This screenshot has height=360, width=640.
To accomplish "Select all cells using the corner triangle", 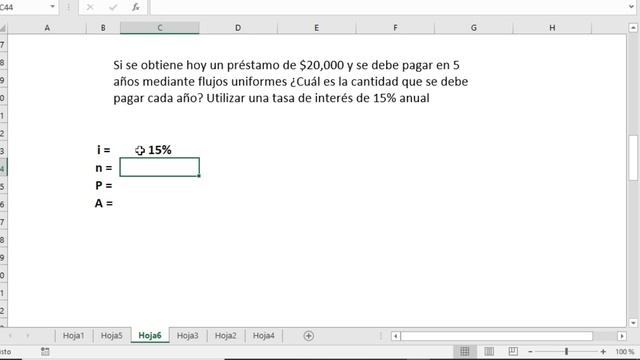I will coord(3,28).
